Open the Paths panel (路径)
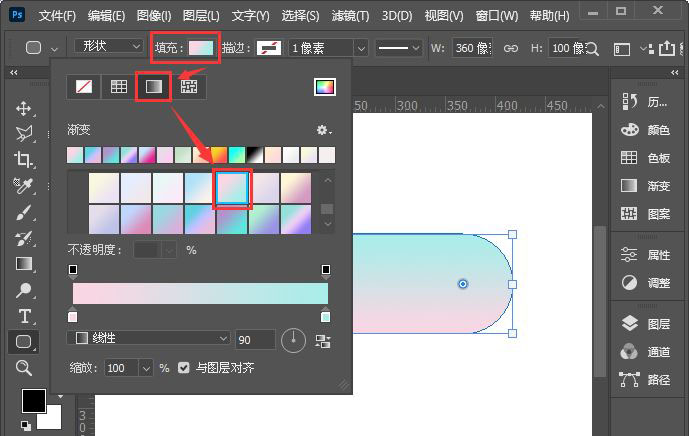 [645, 379]
